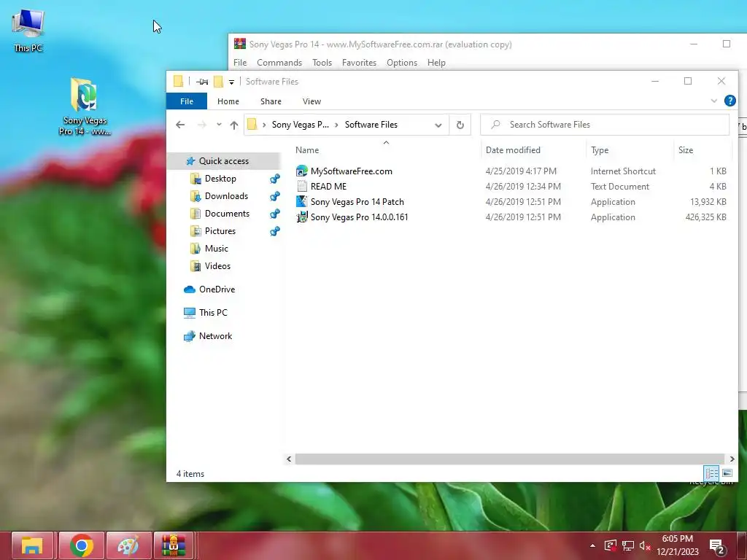Open Downloads in navigation pane
The image size is (747, 560).
(x=226, y=196)
